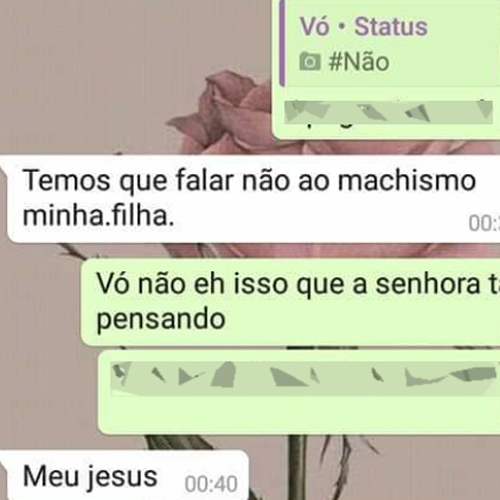Image resolution: width=500 pixels, height=500 pixels.
Task: Select the blurred text under the status quote
Action: point(388,112)
